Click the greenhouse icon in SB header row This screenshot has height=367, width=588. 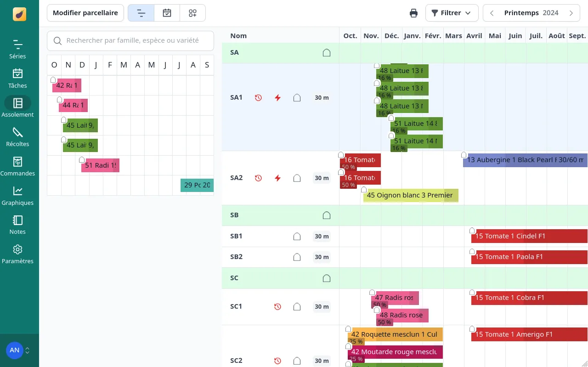327,215
